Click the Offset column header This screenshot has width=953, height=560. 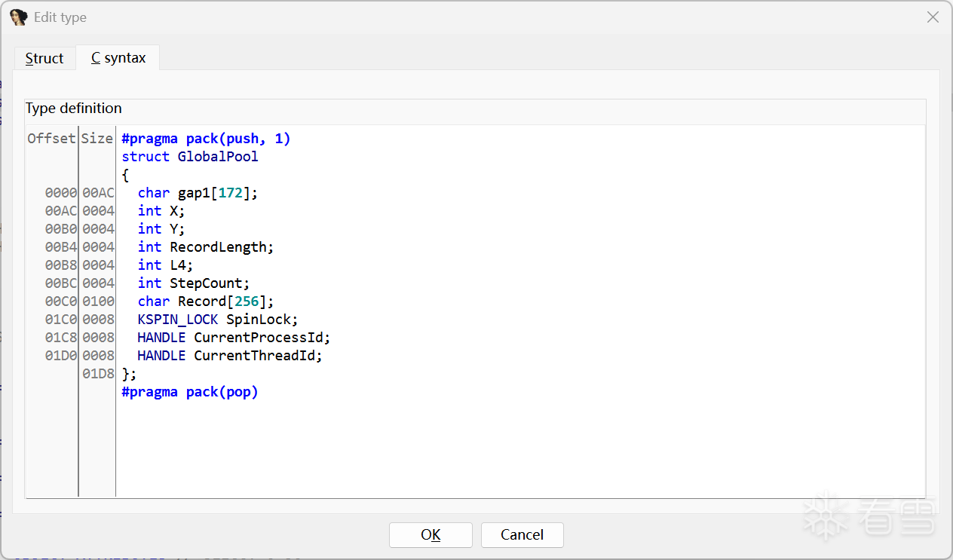click(51, 139)
